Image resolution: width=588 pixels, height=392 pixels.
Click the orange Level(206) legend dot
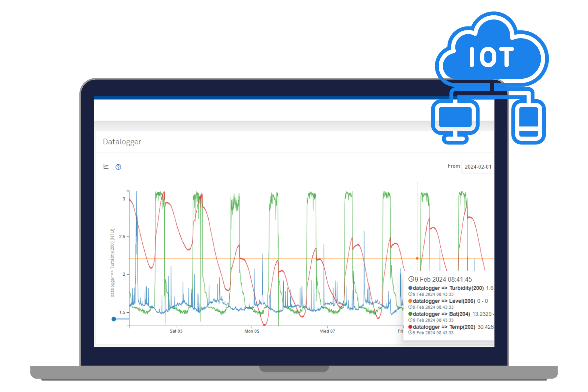pos(410,301)
